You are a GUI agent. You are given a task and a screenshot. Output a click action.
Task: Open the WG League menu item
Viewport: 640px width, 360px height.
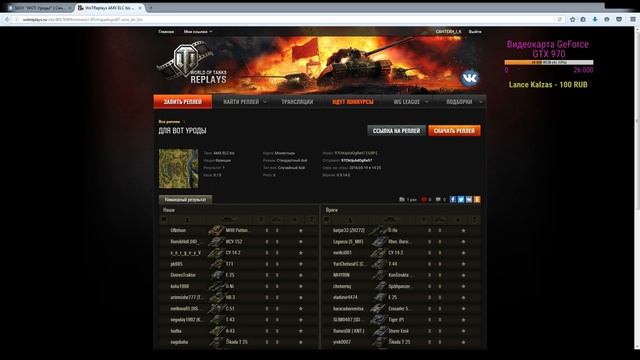tap(407, 102)
